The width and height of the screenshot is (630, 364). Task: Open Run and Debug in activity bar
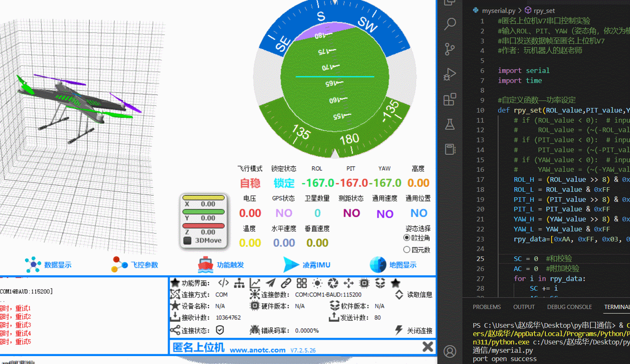pos(450,74)
